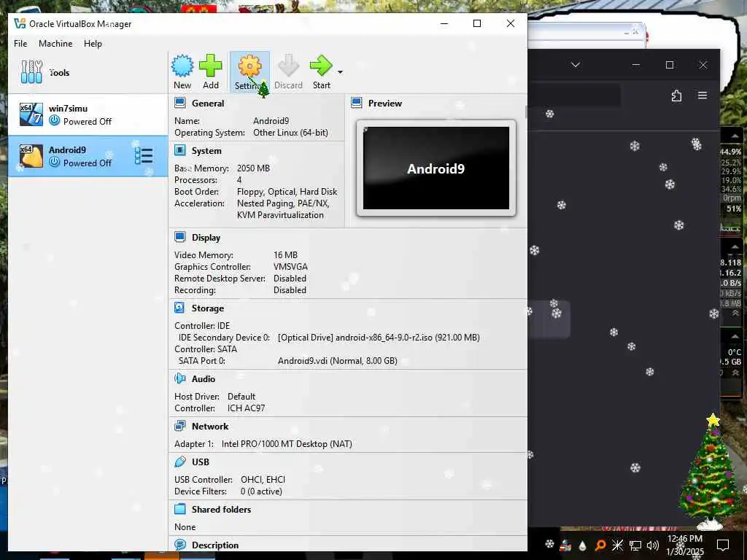Image resolution: width=747 pixels, height=560 pixels.
Task: Click the Shared folders section icon
Action: (180, 509)
